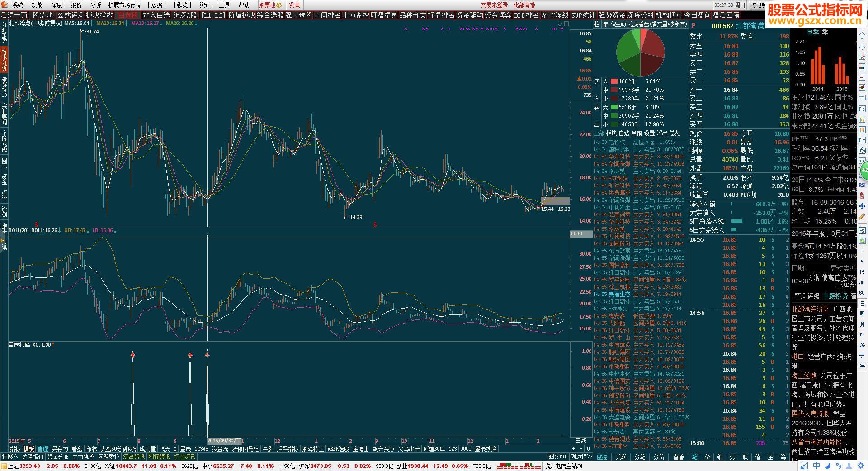The height and width of the screenshot is (471, 868).
Task: Click the table grid icon in right toolbar
Action: [862, 67]
